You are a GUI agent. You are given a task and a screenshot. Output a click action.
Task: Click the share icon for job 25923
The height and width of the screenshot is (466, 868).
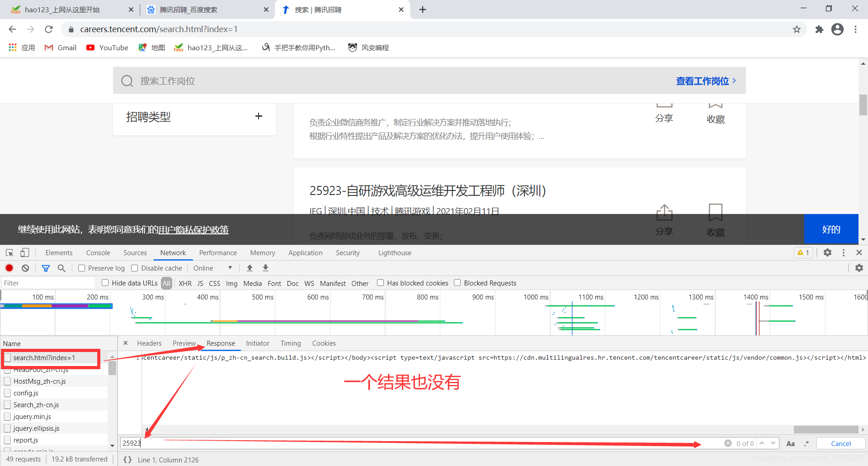664,212
